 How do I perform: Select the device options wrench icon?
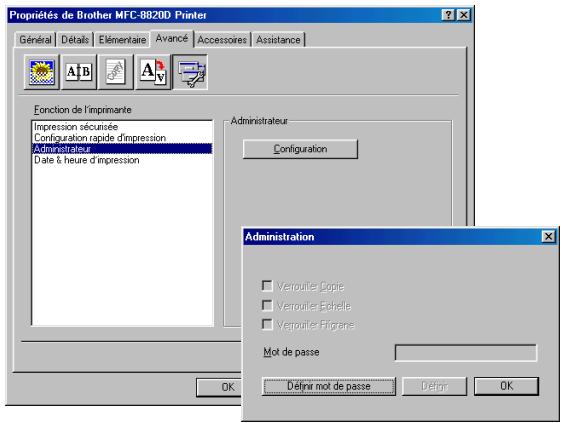coord(190,72)
